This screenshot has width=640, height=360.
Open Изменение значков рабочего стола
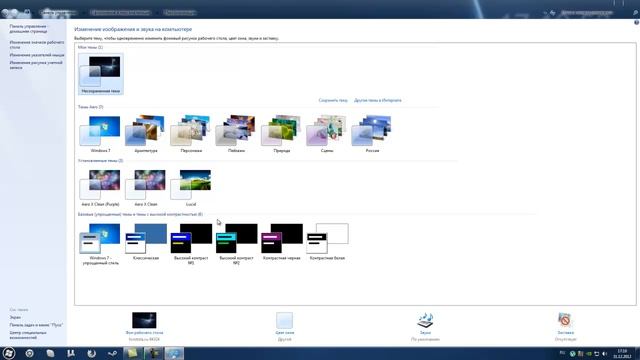click(37, 44)
